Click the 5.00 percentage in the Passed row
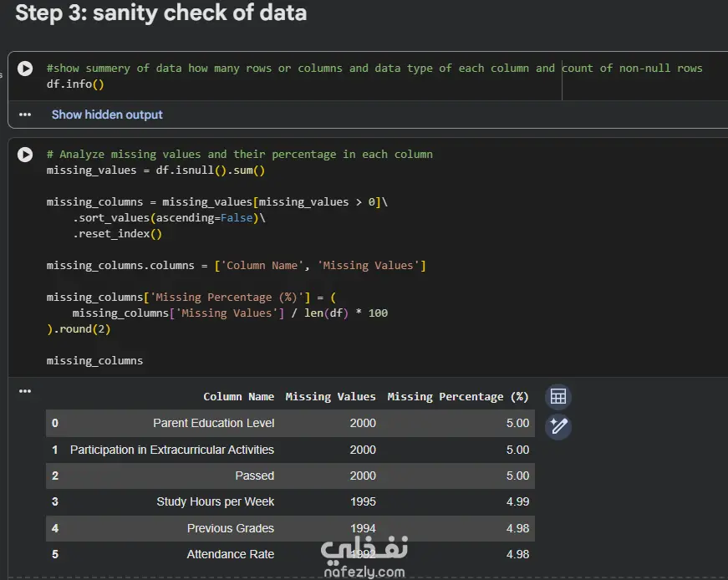 [x=517, y=476]
